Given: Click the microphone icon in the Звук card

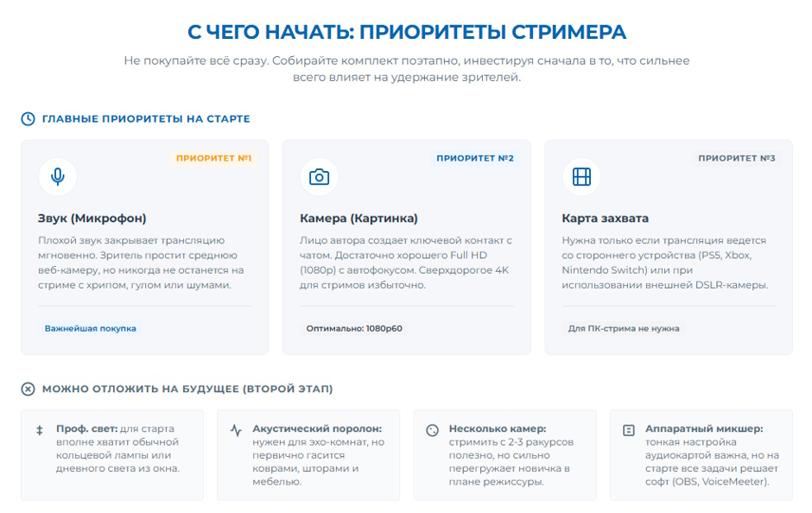Looking at the screenshot, I should tap(58, 177).
